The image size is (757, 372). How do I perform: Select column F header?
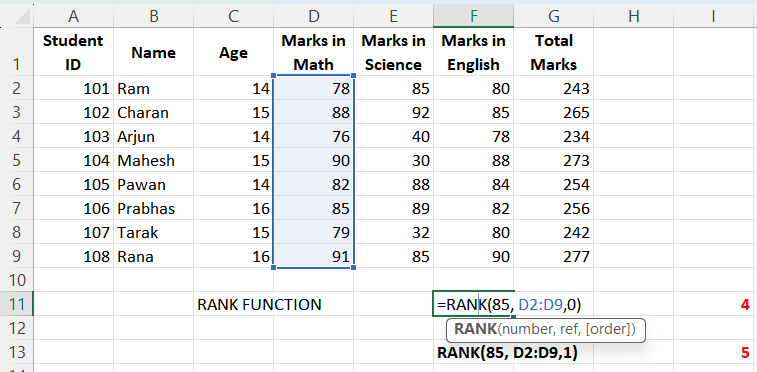coord(474,16)
